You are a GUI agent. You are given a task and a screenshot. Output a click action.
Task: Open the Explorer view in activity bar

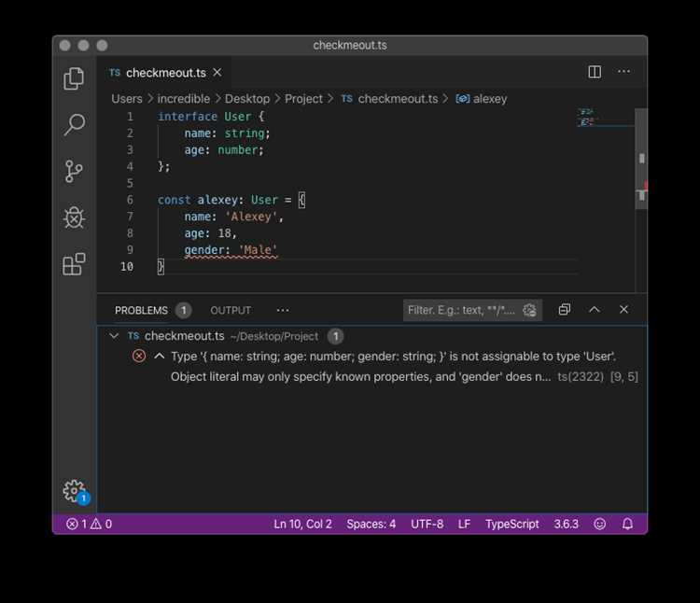pyautogui.click(x=74, y=78)
